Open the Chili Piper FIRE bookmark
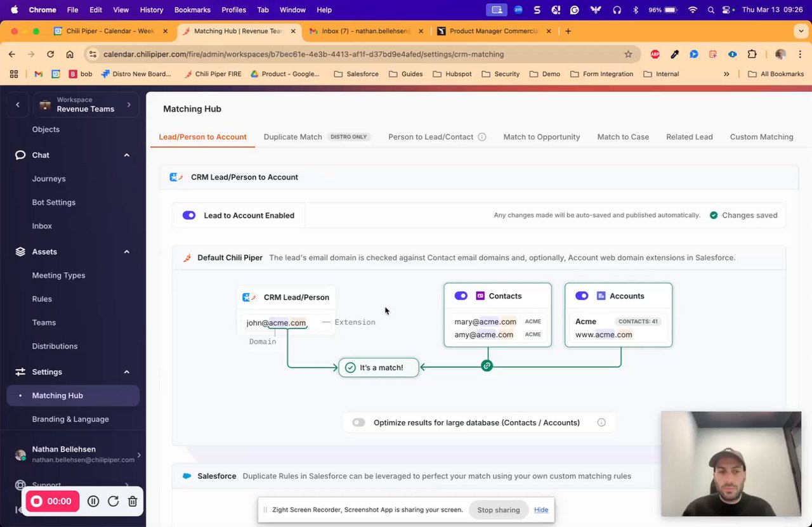 (x=213, y=74)
